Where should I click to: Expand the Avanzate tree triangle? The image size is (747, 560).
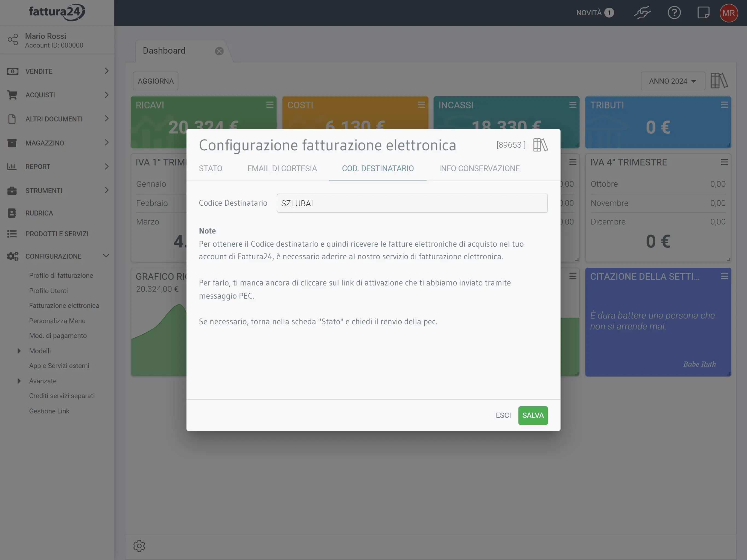click(x=19, y=381)
